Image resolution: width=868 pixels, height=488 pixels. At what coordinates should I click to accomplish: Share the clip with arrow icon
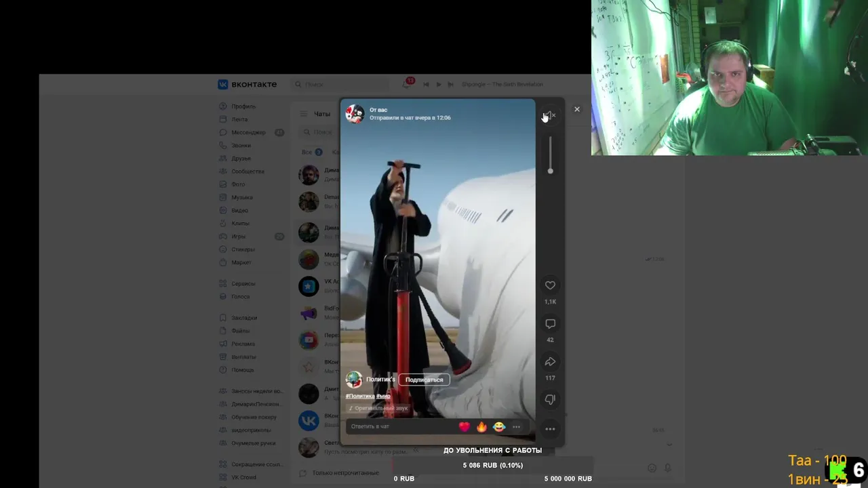(550, 362)
